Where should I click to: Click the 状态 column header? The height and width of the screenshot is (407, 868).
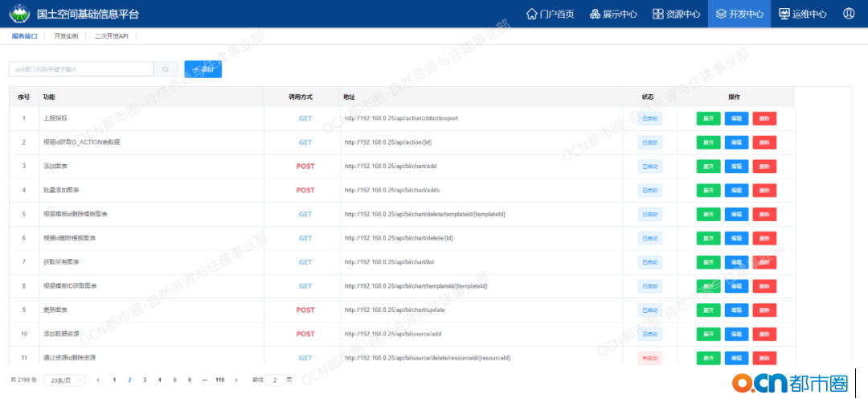(648, 97)
